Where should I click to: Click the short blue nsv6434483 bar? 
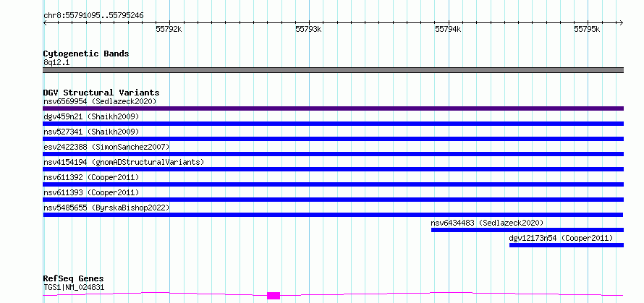click(528, 230)
